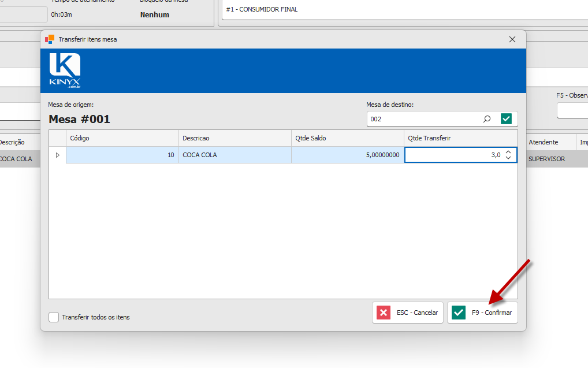Confirm transfer with F9 - Confirmar button
The height and width of the screenshot is (368, 588).
coord(482,313)
